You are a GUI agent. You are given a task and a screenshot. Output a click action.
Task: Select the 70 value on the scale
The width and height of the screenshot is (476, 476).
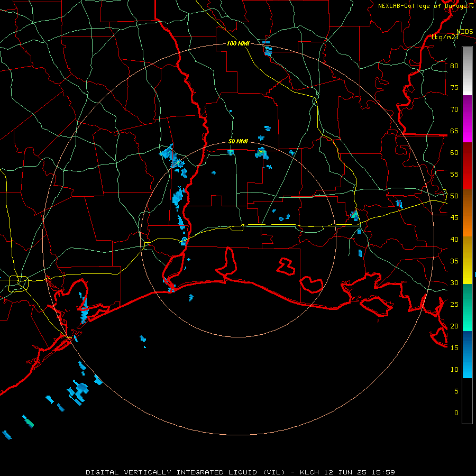[x=454, y=109]
